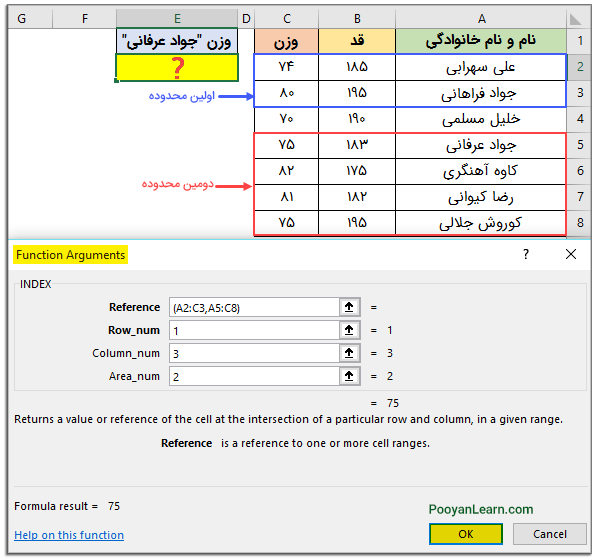Select column header C
601x560 pixels.
pos(286,18)
